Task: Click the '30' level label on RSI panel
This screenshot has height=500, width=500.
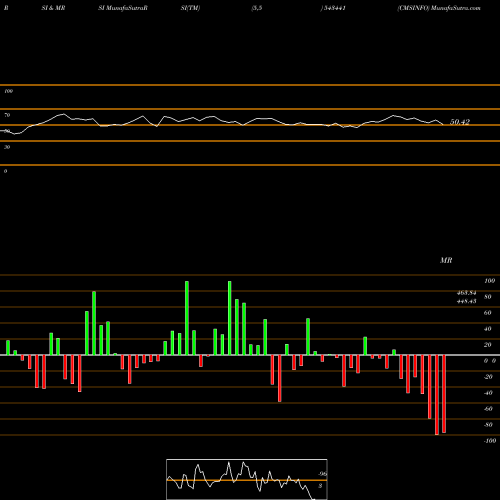Action: [7, 147]
